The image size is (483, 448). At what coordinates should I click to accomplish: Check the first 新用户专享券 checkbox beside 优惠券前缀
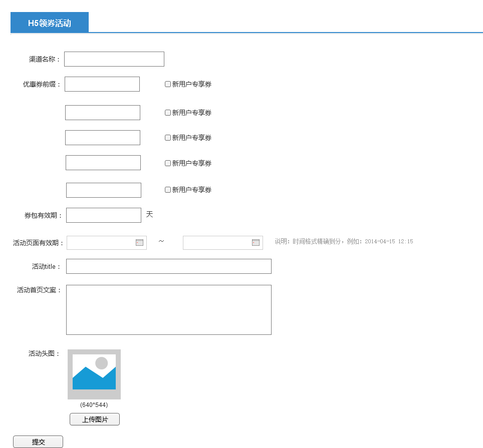[167, 84]
